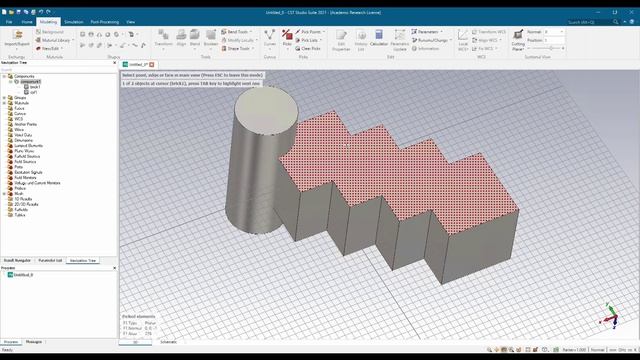The image size is (640, 360).
Task: Activate the Picks tool
Action: pyautogui.click(x=287, y=39)
